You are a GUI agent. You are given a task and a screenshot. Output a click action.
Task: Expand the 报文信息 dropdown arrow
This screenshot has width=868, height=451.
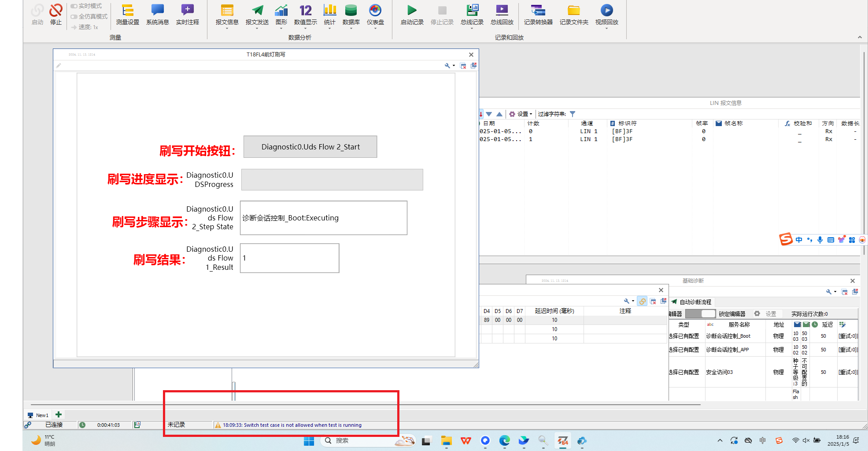tap(227, 28)
